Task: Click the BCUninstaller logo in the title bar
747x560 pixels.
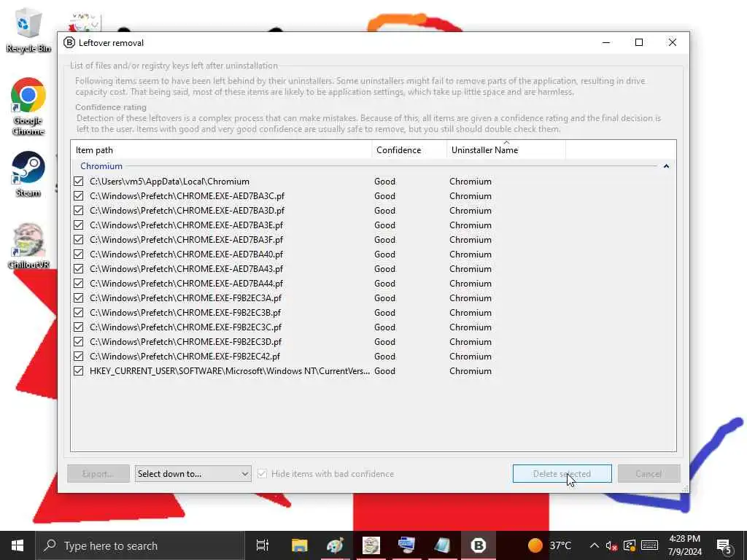Action: 69,42
